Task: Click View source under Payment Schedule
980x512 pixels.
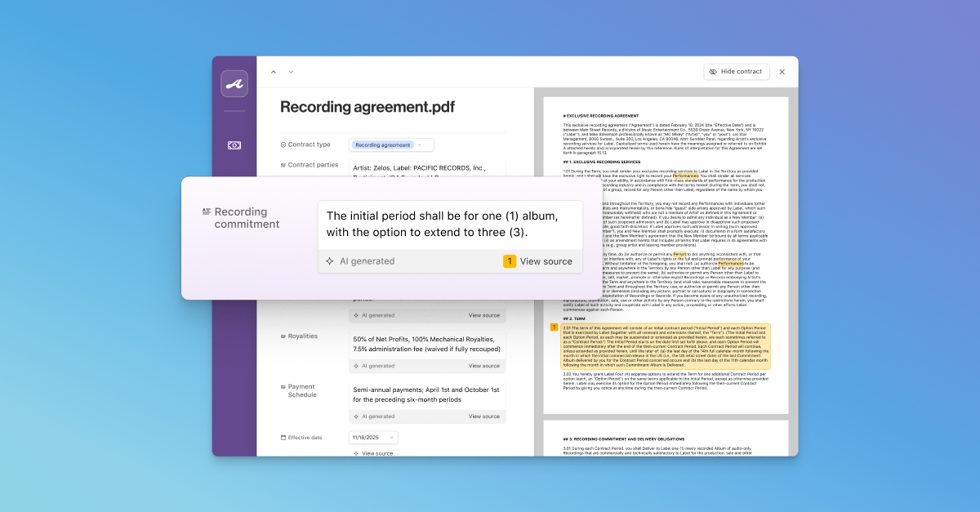Action: pos(484,416)
